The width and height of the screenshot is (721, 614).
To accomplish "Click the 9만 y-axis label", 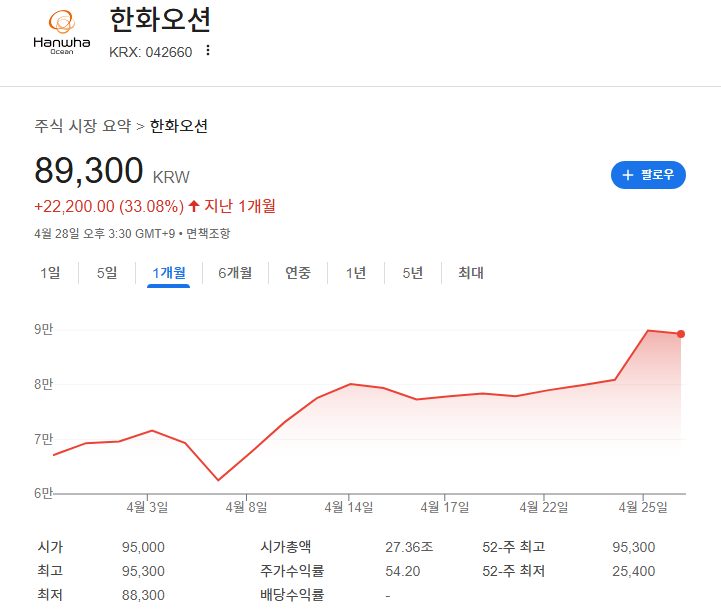I will pos(44,329).
